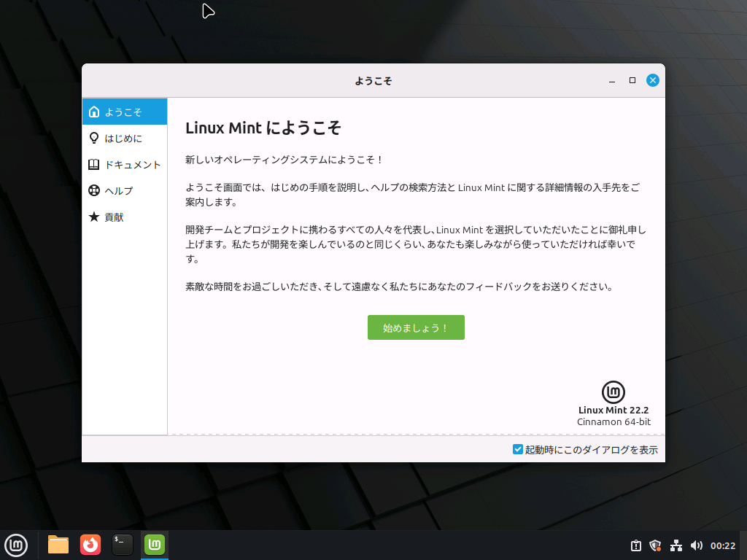The height and width of the screenshot is (560, 747).
Task: Switch to the はじめに section
Action: click(124, 138)
